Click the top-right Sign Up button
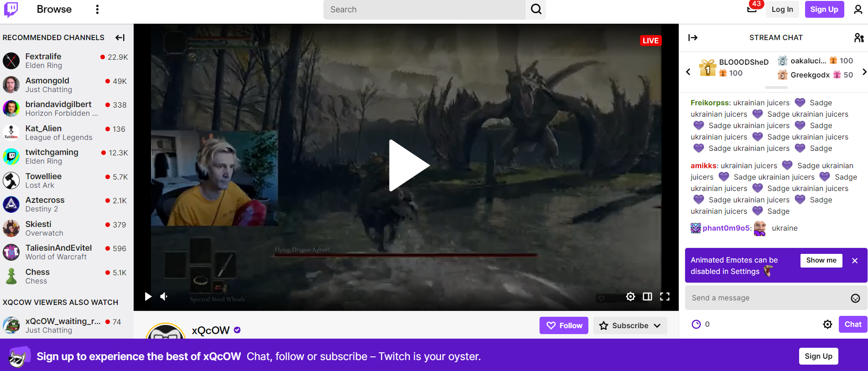 click(x=824, y=10)
